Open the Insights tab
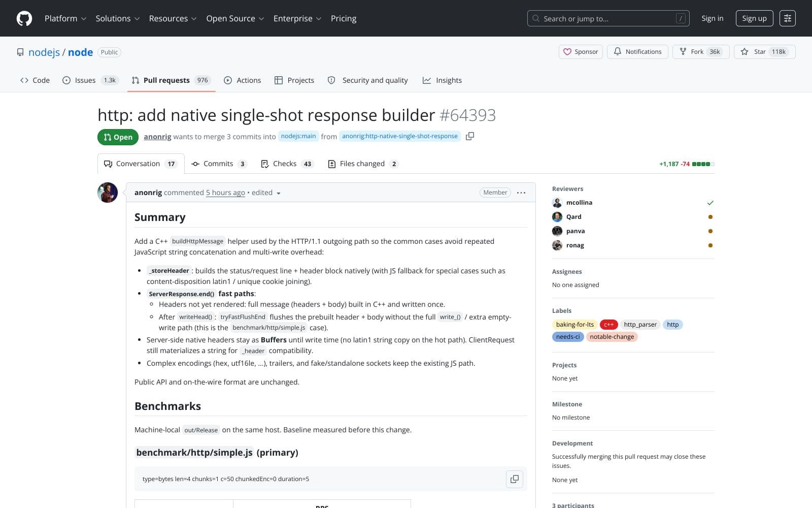Viewport: 812px width, 508px height. point(443,80)
